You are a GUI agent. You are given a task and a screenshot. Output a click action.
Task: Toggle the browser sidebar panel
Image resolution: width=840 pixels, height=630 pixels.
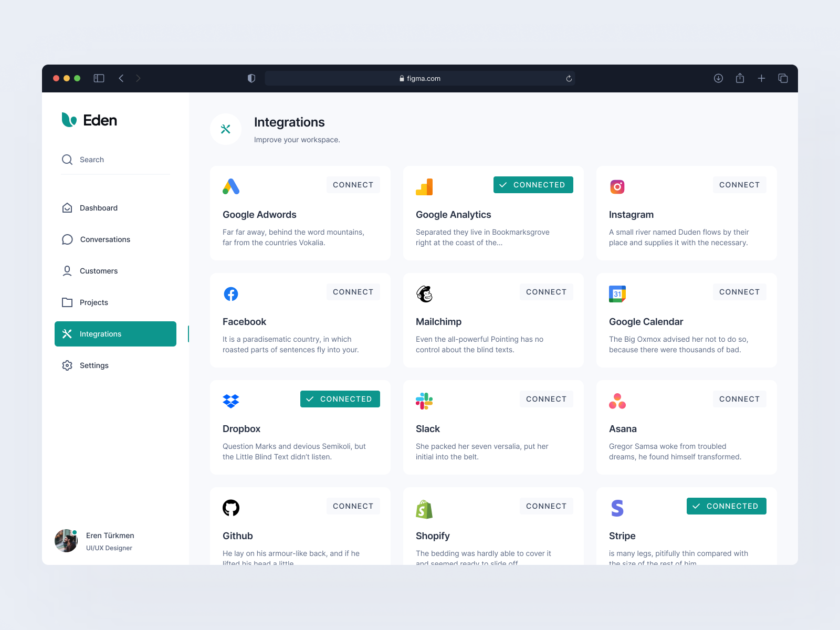[98, 78]
